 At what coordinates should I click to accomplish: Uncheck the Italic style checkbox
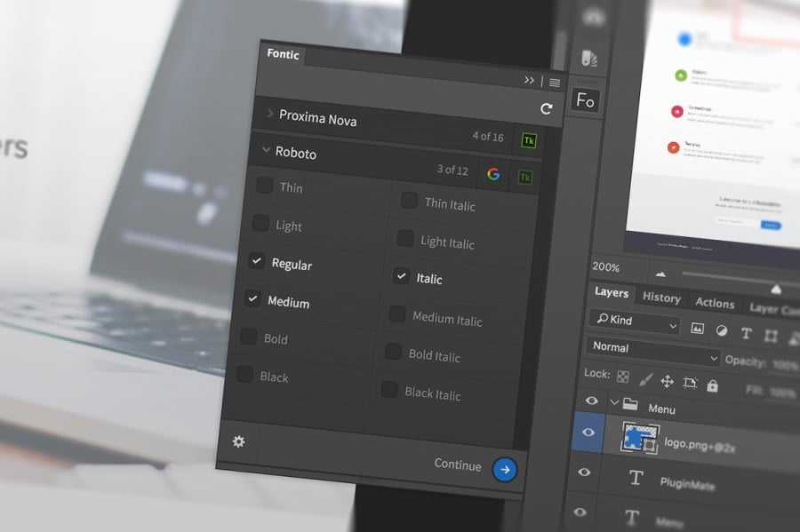[401, 276]
